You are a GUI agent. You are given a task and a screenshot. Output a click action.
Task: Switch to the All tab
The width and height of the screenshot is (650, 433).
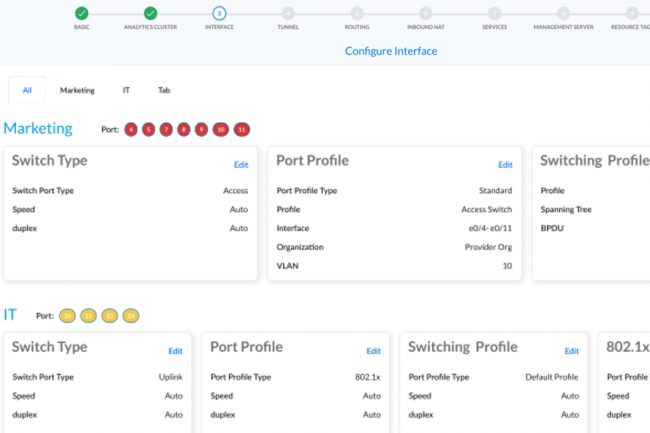pyautogui.click(x=27, y=90)
